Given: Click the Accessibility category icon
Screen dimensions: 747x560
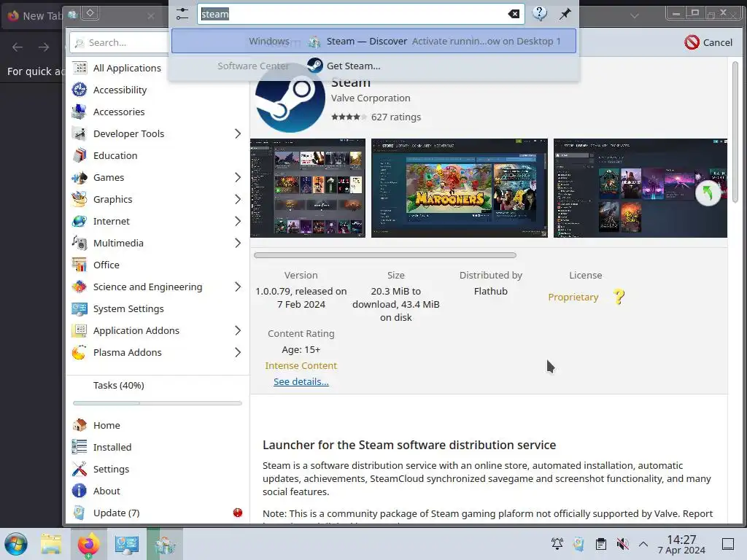Looking at the screenshot, I should coord(79,90).
